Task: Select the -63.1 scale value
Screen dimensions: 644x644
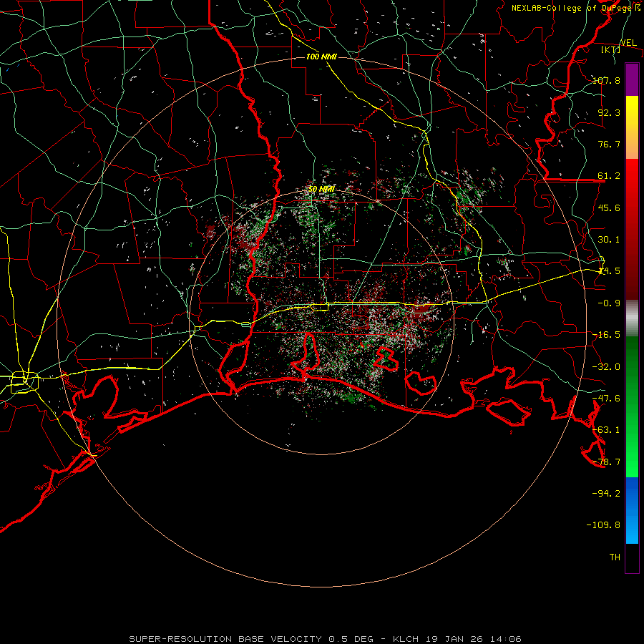Action: 606,430
